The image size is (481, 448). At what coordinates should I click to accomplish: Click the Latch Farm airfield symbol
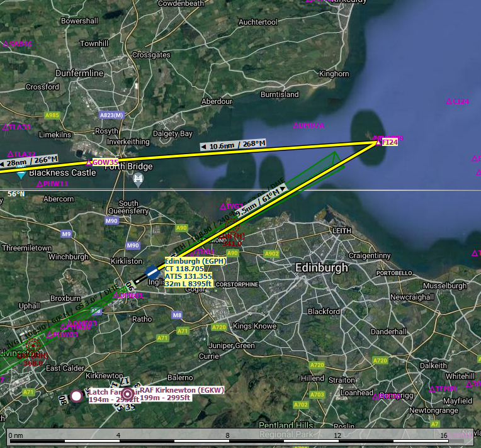point(76,396)
